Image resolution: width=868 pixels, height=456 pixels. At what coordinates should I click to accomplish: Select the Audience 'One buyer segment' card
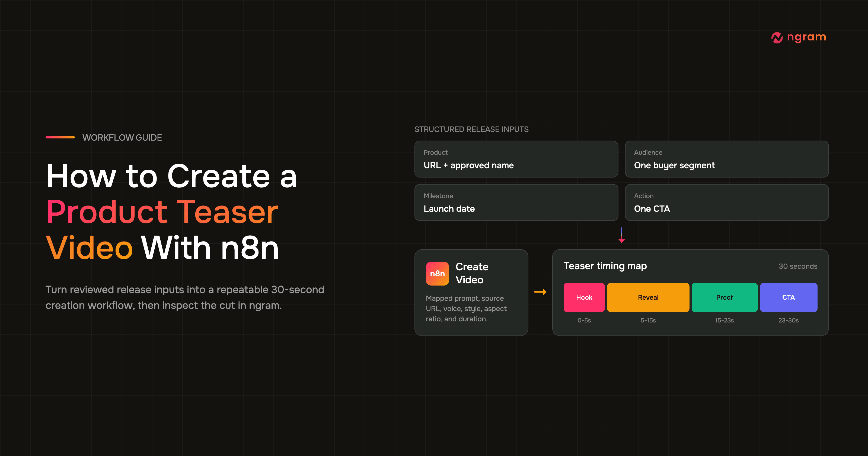click(x=726, y=159)
